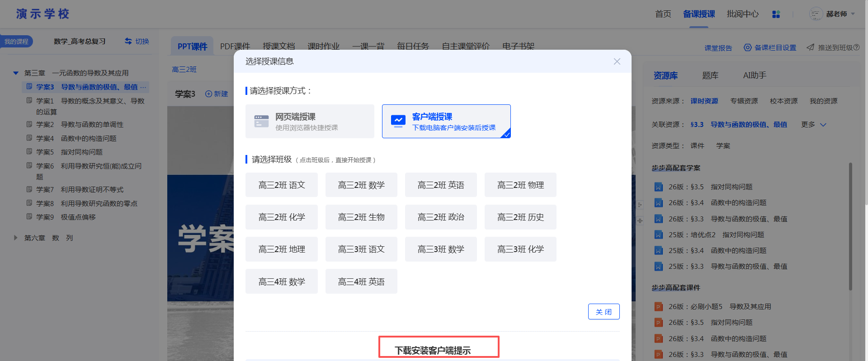This screenshot has height=361, width=868.
Task: Switch to the AI助手 tab
Action: click(755, 75)
